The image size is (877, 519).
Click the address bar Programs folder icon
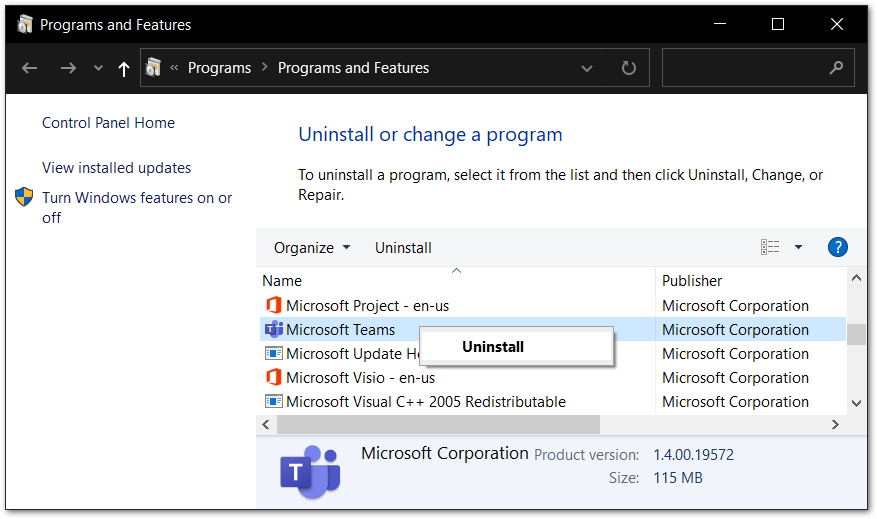point(153,68)
